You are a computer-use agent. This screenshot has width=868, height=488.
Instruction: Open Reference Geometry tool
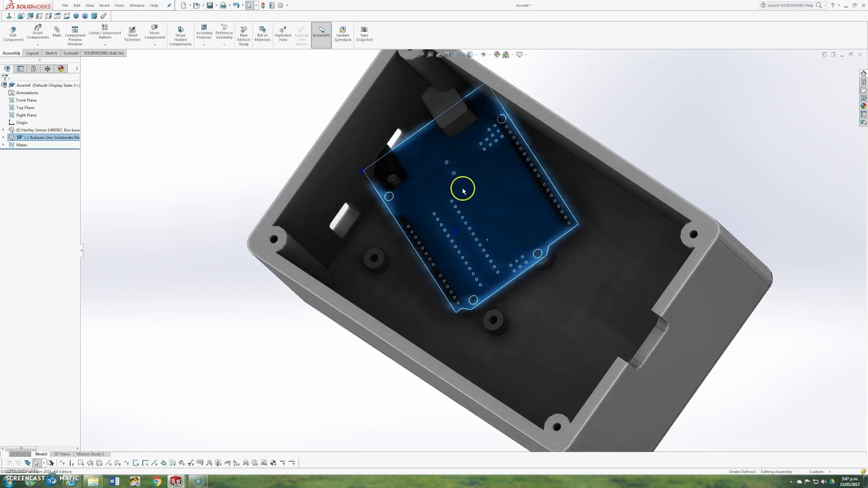[x=224, y=32]
